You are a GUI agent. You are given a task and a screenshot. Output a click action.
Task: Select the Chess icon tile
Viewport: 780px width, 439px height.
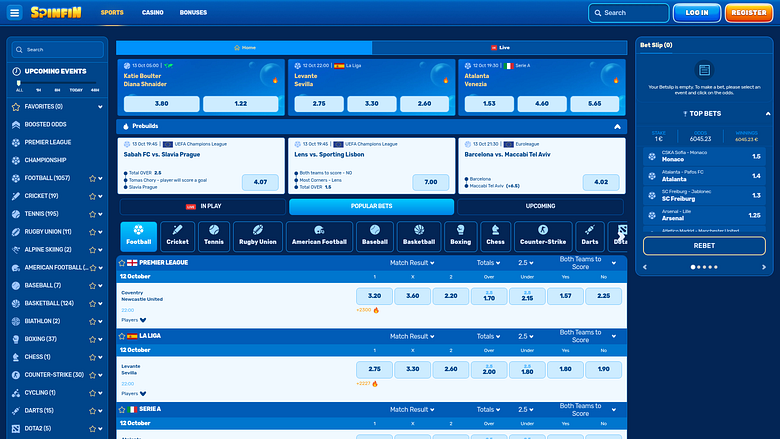(x=495, y=236)
